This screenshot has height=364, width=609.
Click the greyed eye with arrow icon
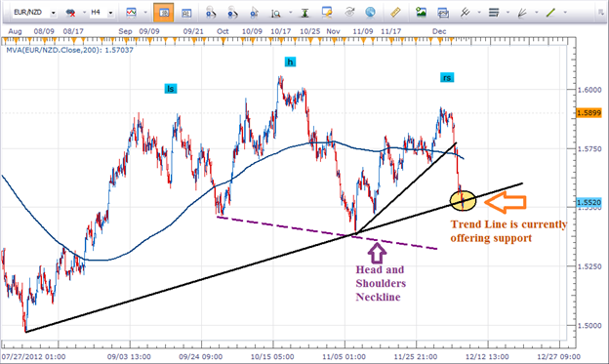click(x=349, y=13)
